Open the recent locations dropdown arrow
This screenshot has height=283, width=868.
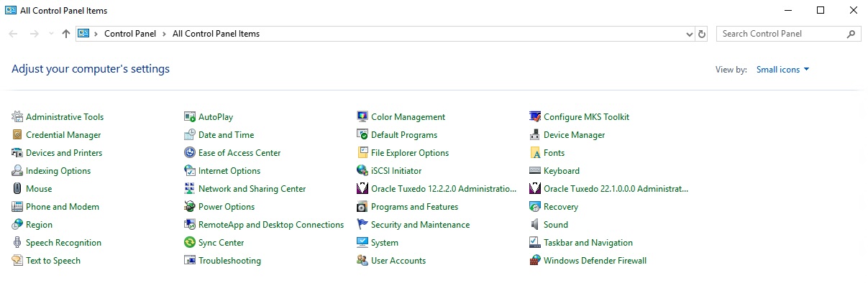(51, 34)
